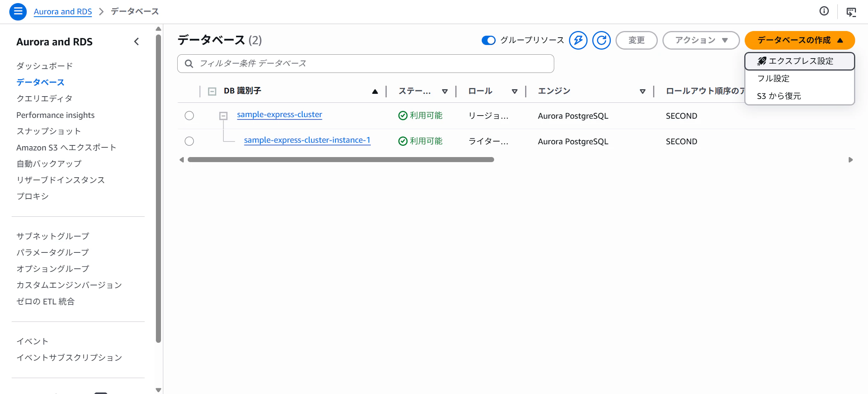Sort by the Role column arrow
Viewport: 868px width, 394px height.
click(x=515, y=92)
